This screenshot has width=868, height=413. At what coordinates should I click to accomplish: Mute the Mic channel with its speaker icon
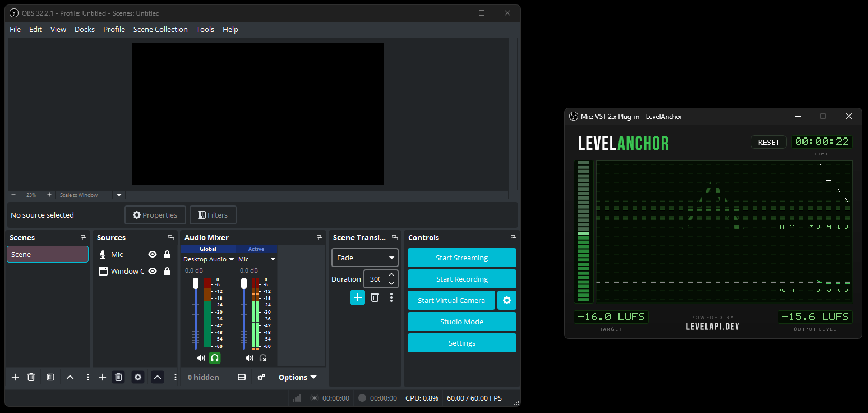[x=250, y=357]
